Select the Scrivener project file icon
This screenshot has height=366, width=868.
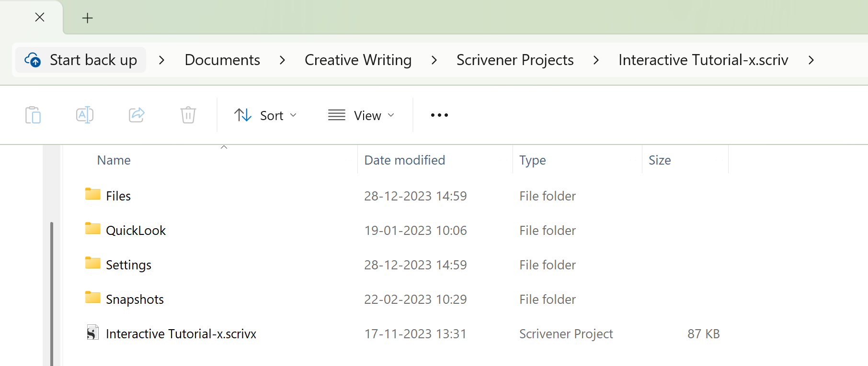coord(92,333)
